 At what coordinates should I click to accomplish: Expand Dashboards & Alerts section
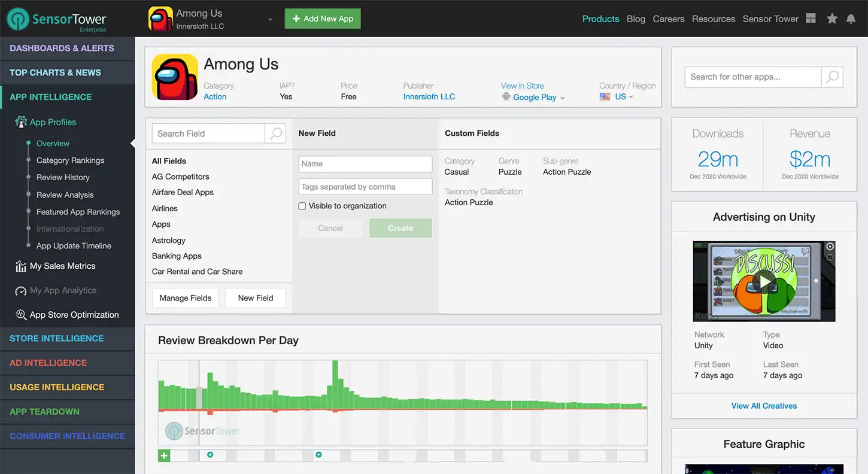point(68,48)
